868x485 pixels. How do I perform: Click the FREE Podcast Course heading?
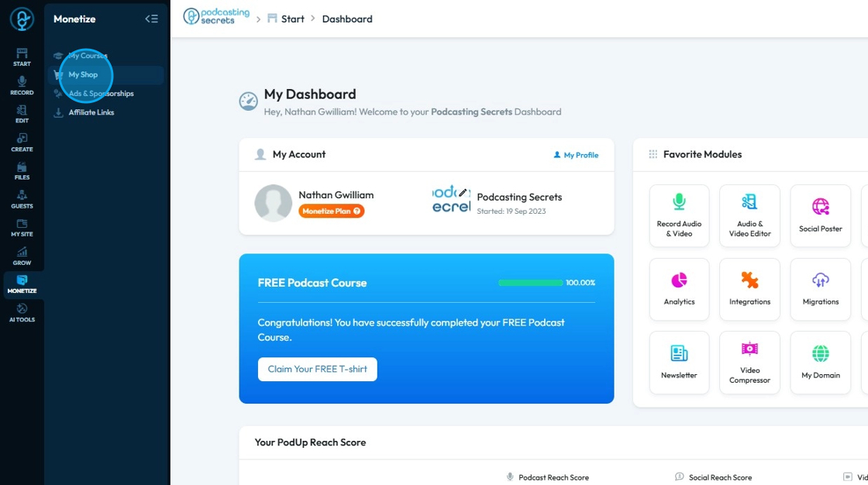(x=312, y=283)
